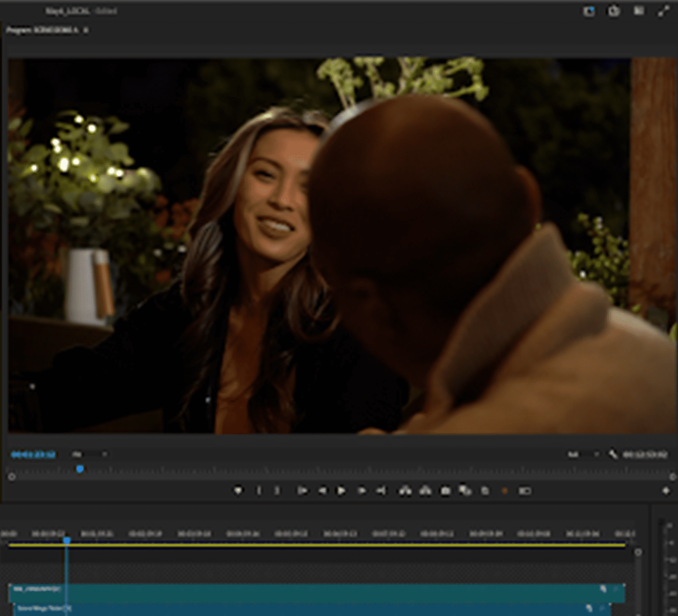Toggle the orange record-dot button

coord(504,491)
